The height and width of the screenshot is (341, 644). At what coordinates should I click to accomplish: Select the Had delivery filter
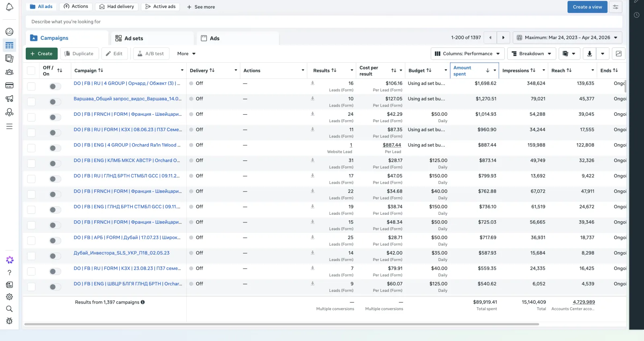coord(117,7)
